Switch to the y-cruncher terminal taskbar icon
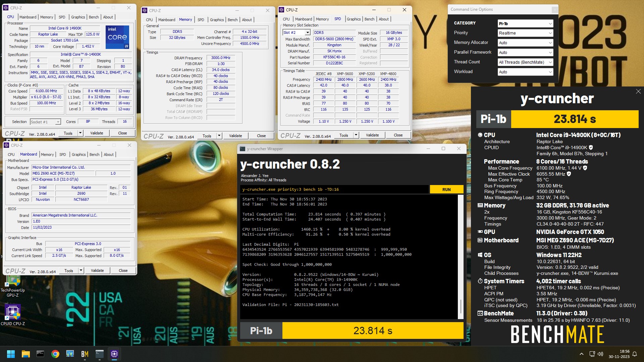 [x=100, y=354]
